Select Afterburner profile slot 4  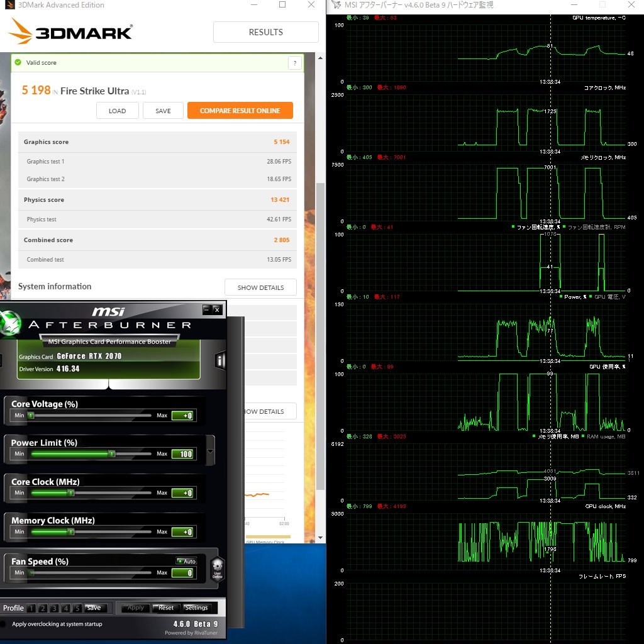[65, 608]
